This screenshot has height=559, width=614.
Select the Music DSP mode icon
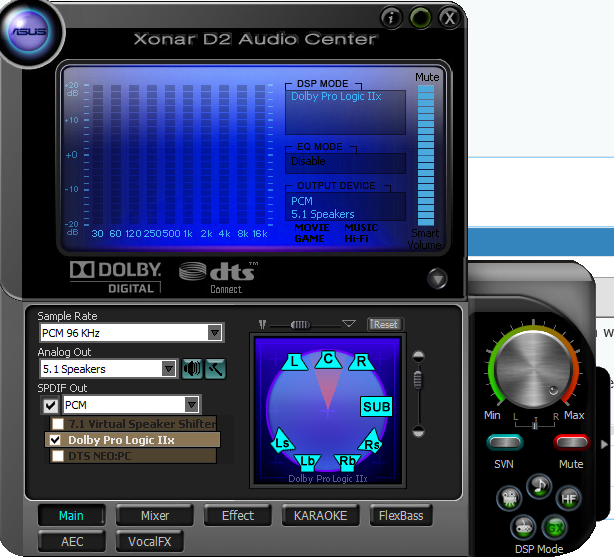tap(539, 486)
